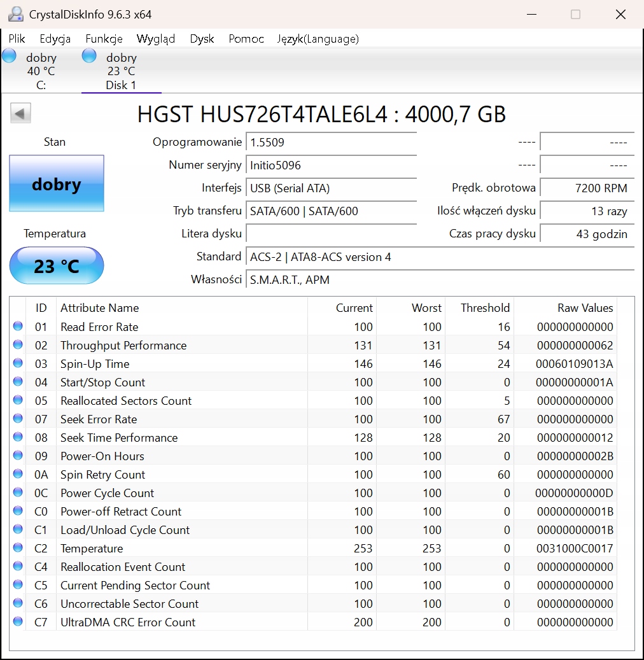644x660 pixels.
Task: Click the Temperature attribute status orb
Action: pyautogui.click(x=18, y=548)
